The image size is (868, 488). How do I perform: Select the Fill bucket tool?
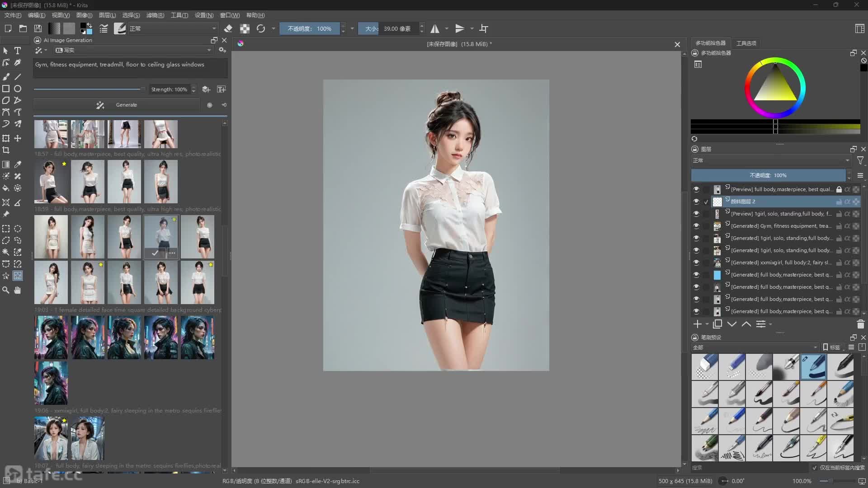pos(6,188)
